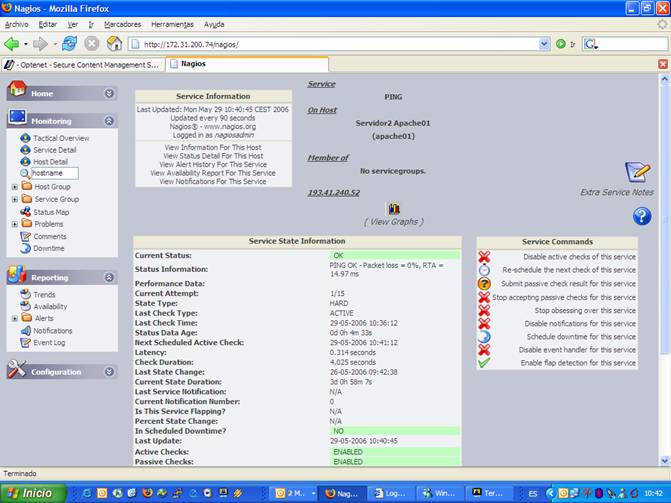Open the Comments link in Monitoring
Image resolution: width=671 pixels, height=503 pixels.
coord(50,236)
